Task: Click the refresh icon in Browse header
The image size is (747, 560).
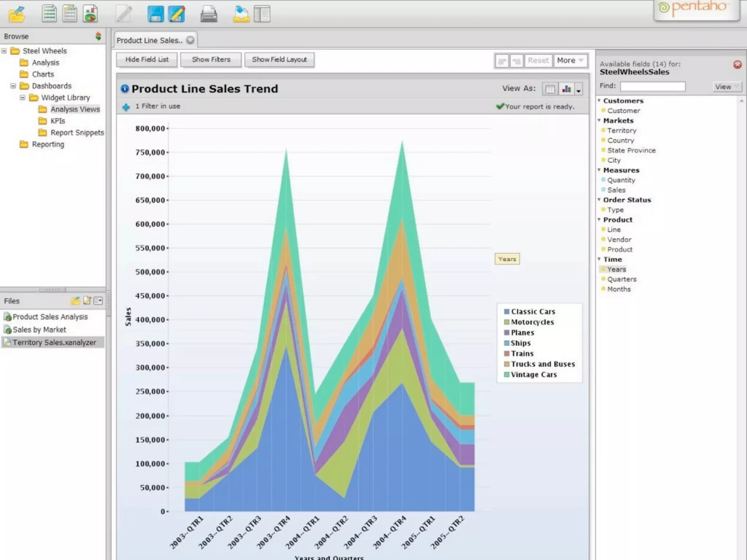Action: pyautogui.click(x=98, y=36)
